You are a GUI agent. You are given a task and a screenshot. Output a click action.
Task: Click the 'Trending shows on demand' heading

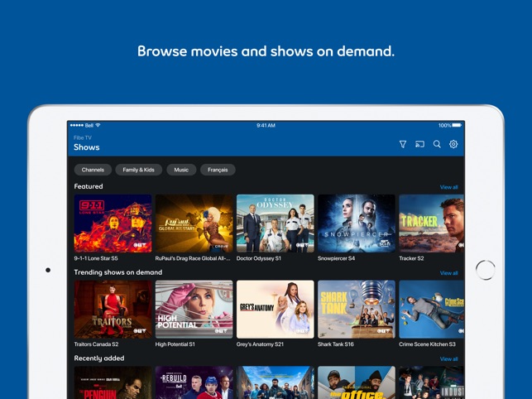click(x=118, y=272)
